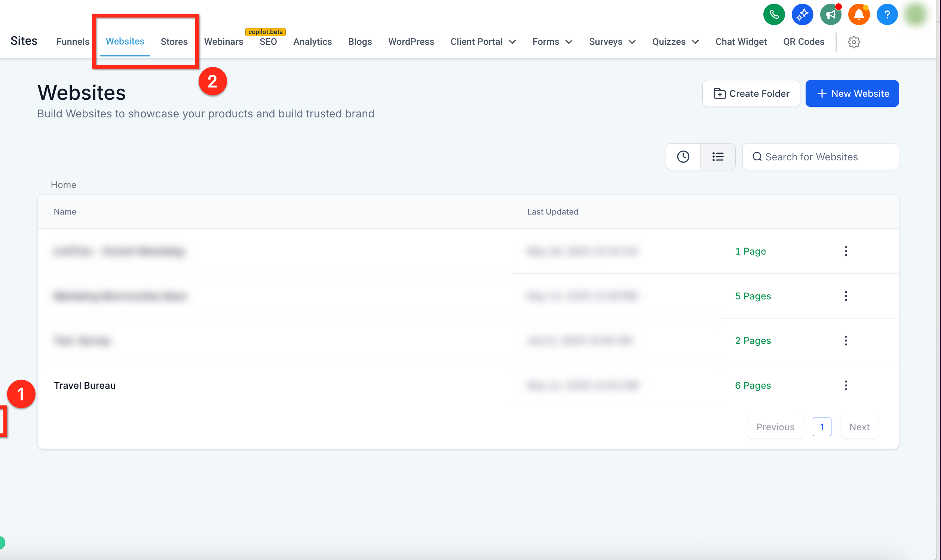
Task: Open the megaphone announcements icon
Action: [x=830, y=15]
